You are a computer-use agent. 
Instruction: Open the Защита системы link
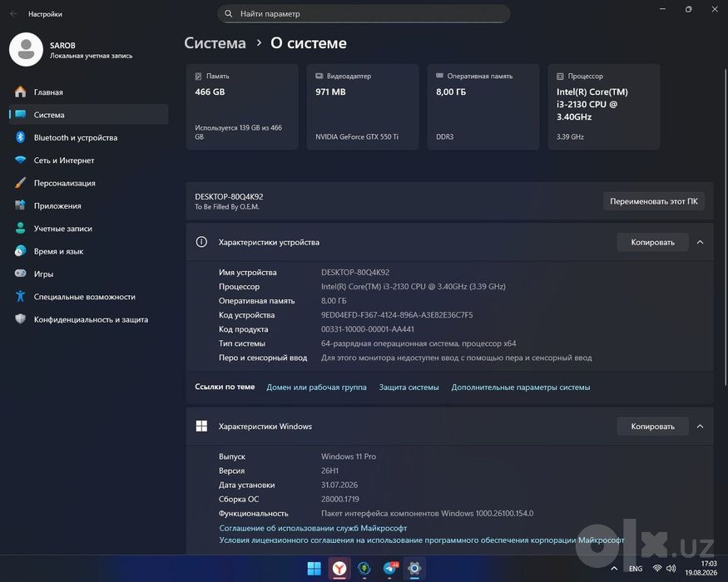[x=409, y=387]
